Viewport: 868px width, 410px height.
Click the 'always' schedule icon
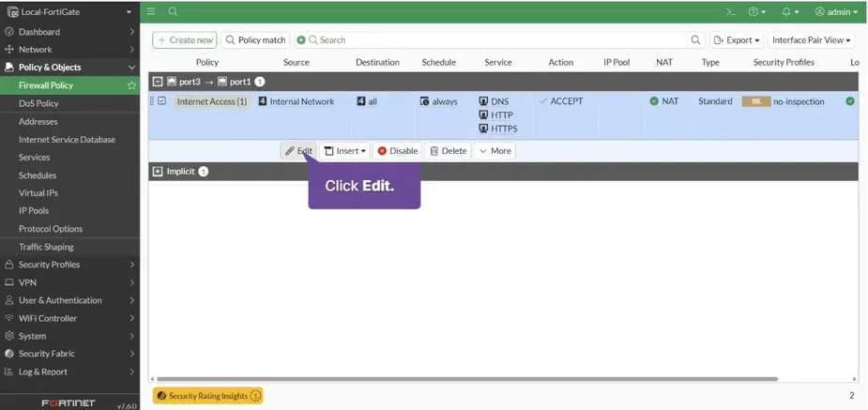coord(424,101)
